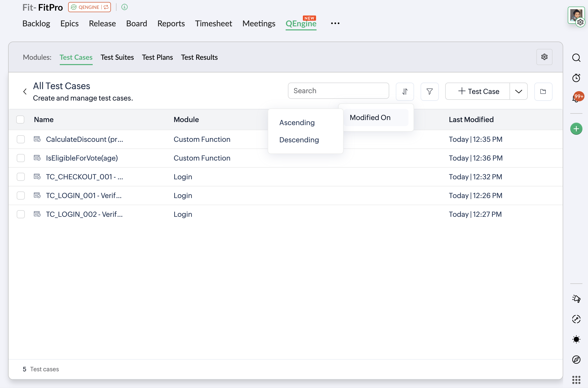Viewport: 588px width, 388px height.
Task: Collapse using the back chevron
Action: pos(25,91)
